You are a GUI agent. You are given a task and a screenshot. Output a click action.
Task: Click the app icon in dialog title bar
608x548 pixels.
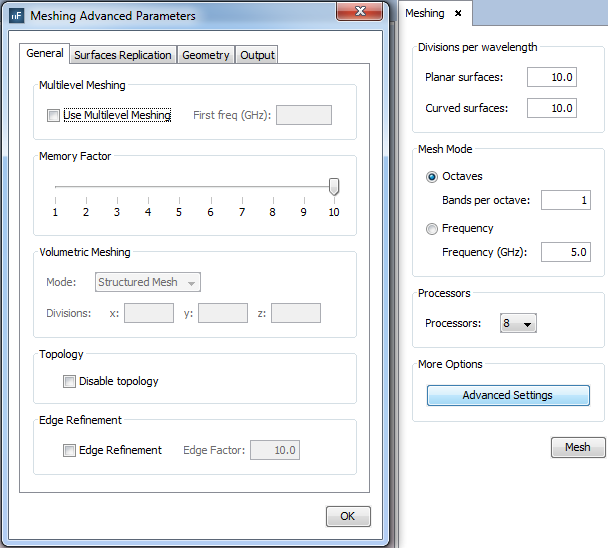(15, 16)
